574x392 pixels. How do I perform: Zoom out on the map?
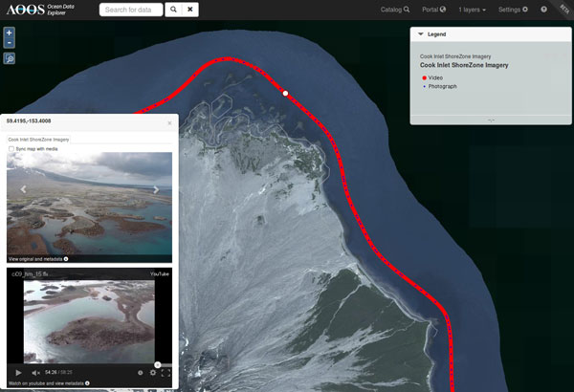pyautogui.click(x=10, y=43)
